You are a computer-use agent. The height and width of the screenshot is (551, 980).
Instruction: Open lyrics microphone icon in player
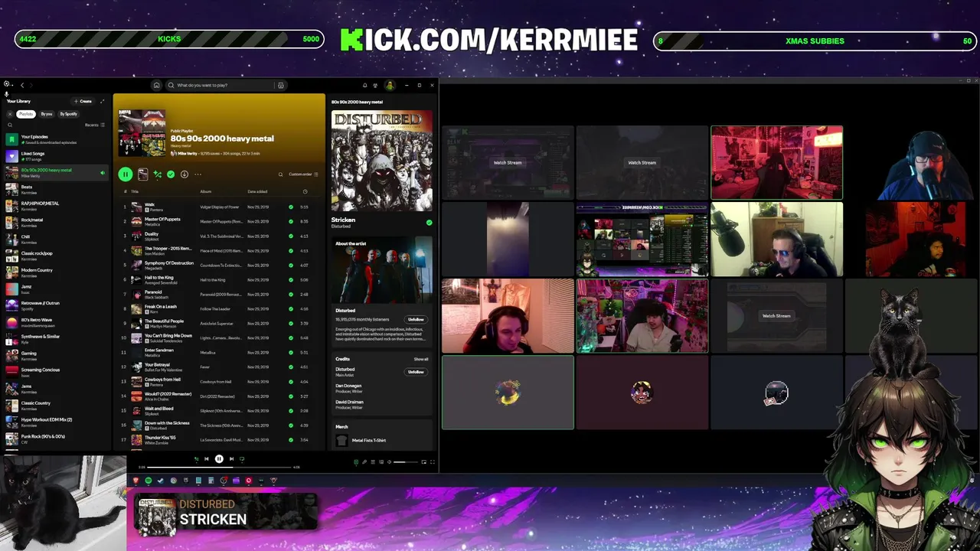point(364,462)
